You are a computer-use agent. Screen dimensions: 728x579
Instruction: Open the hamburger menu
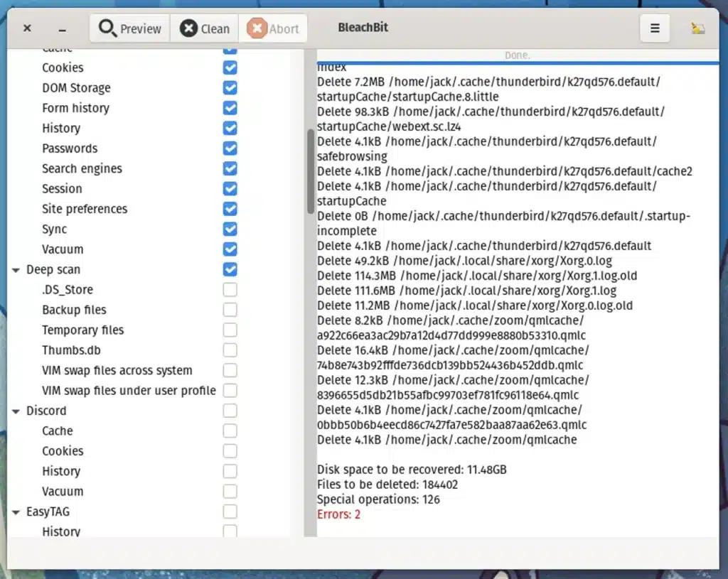(655, 28)
